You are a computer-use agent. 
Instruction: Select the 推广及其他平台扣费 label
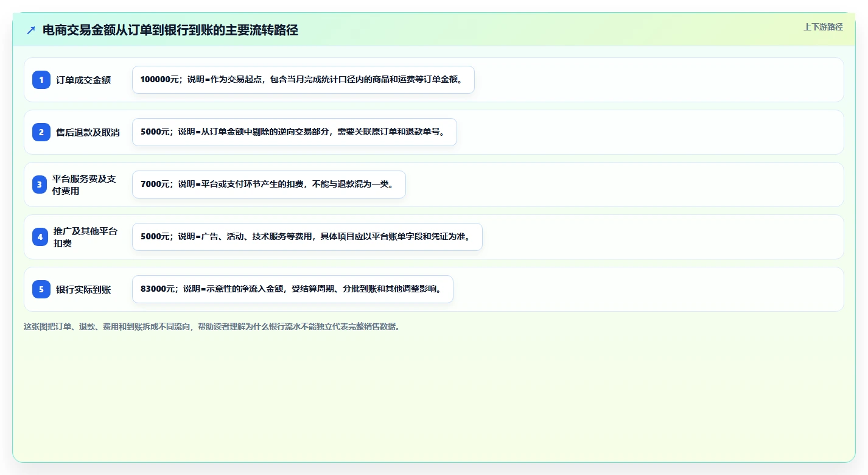pos(85,237)
